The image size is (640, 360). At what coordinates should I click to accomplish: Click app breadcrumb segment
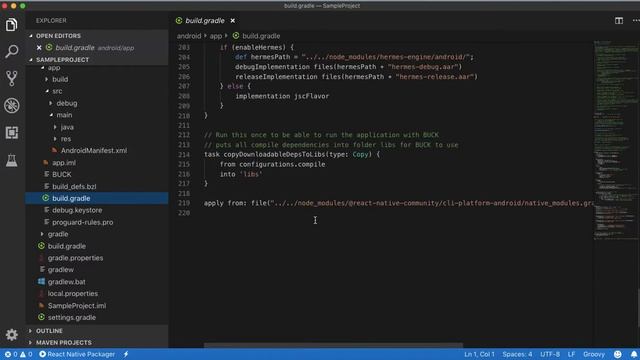coord(216,36)
